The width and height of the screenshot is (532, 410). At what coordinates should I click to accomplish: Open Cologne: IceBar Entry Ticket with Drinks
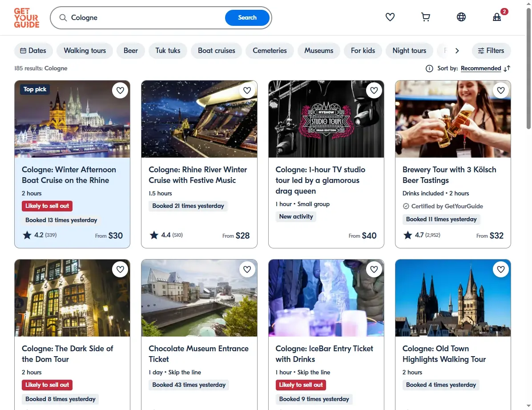[324, 354]
